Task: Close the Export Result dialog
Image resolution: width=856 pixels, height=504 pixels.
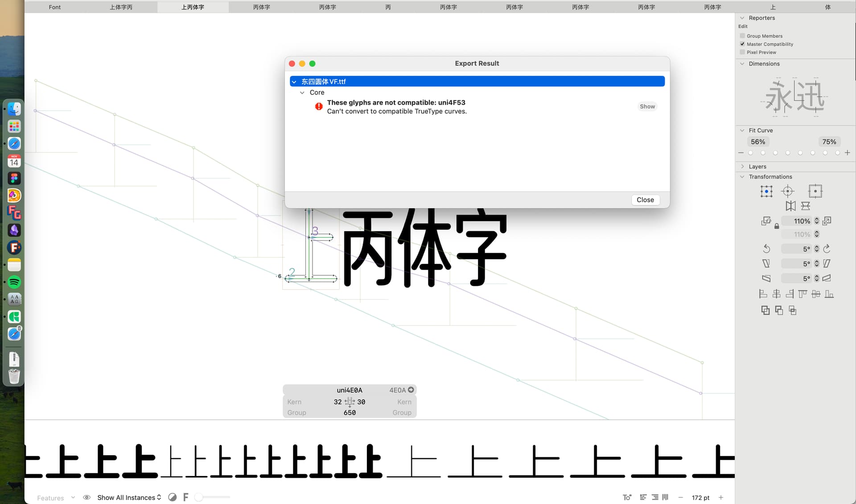Action: [645, 200]
